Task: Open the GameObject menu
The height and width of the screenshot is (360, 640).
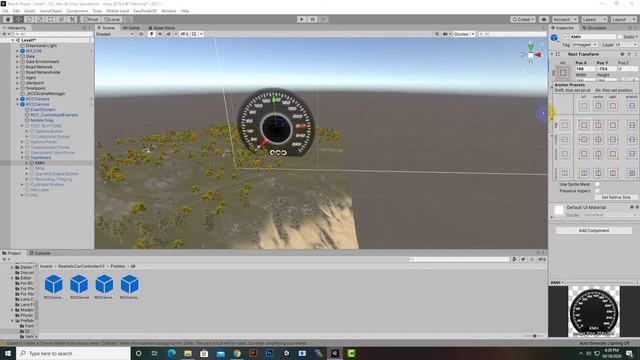Action: click(x=51, y=11)
